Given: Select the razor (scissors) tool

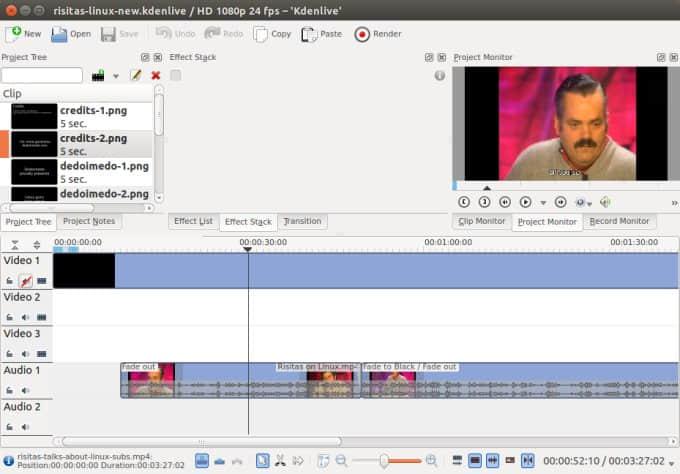Looking at the screenshot, I should coord(281,460).
